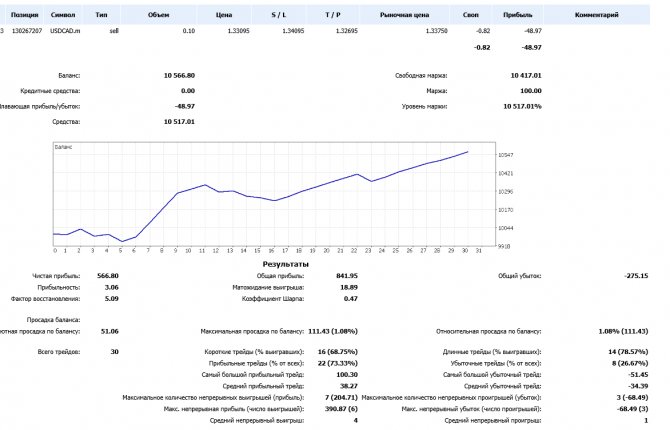Select the USDCAD.m symbol cell

(x=65, y=31)
